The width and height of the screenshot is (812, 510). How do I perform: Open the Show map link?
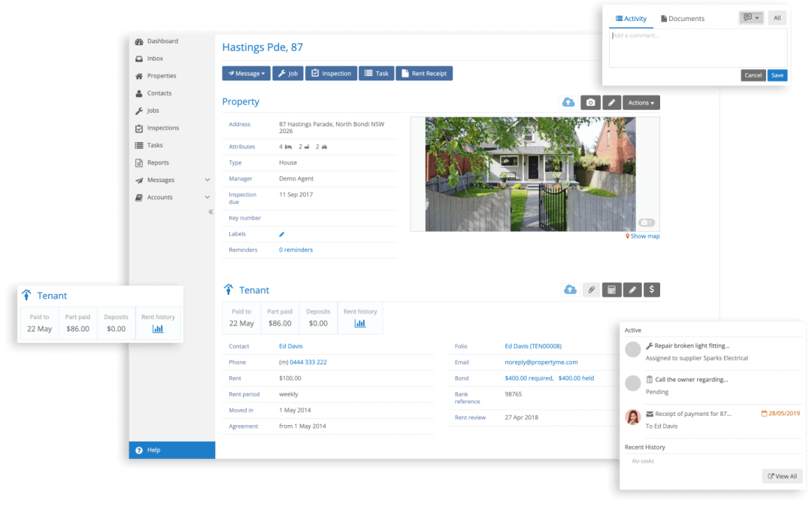(643, 235)
